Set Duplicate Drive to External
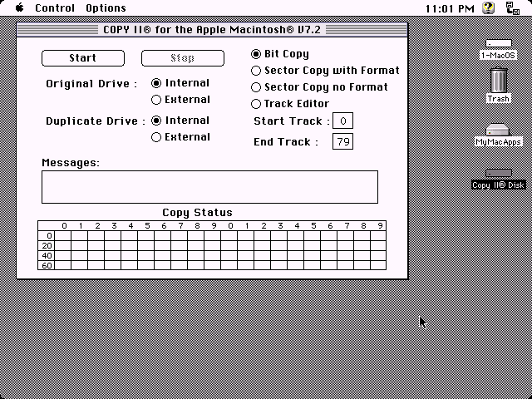The width and height of the screenshot is (532, 399). point(181,136)
